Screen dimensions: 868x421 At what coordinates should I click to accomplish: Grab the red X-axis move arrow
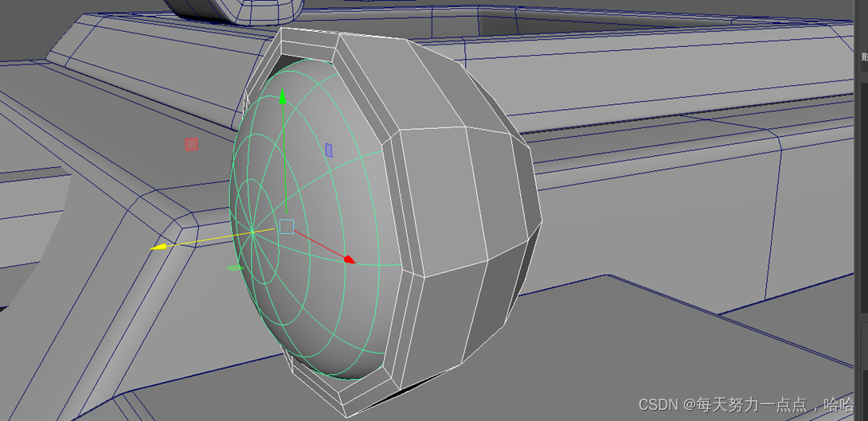coord(349,259)
